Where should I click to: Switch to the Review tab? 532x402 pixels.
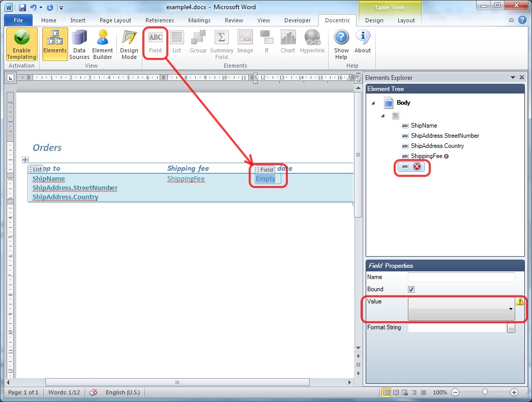[x=234, y=20]
